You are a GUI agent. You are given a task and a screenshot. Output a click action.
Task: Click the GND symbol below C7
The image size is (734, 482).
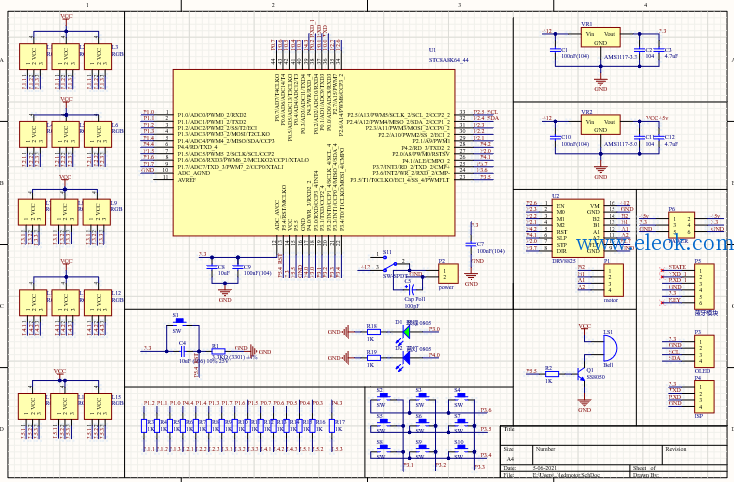click(471, 277)
